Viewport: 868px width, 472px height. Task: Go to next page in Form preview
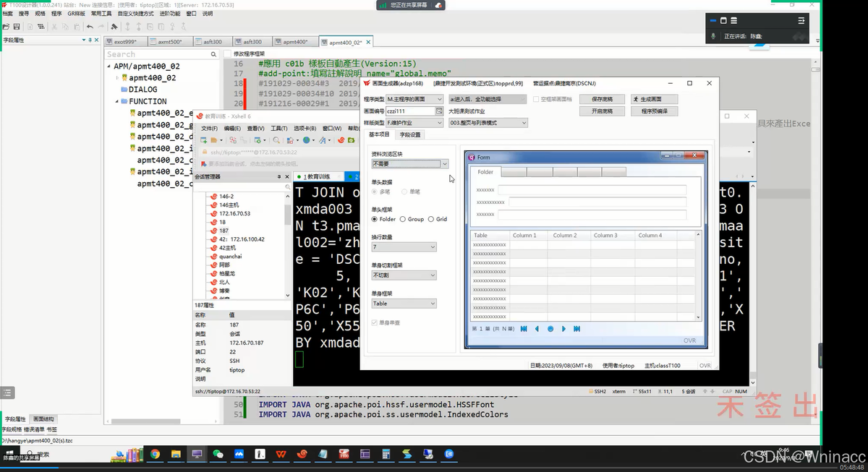tap(563, 329)
